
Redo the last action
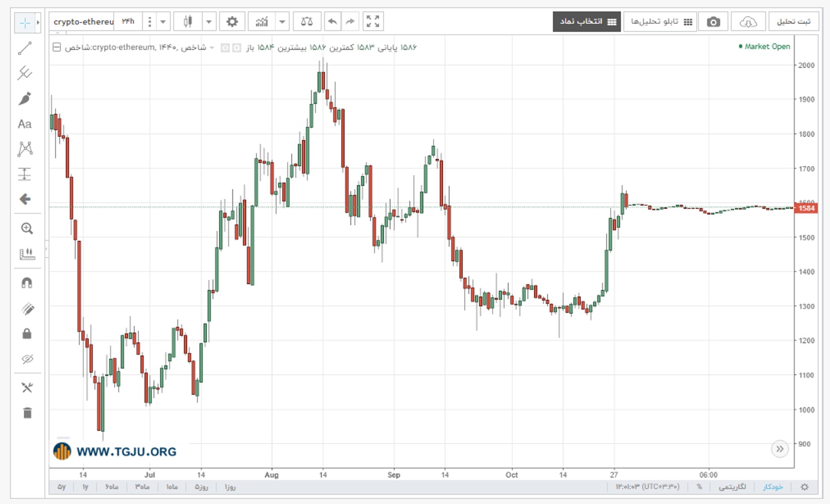[350, 22]
